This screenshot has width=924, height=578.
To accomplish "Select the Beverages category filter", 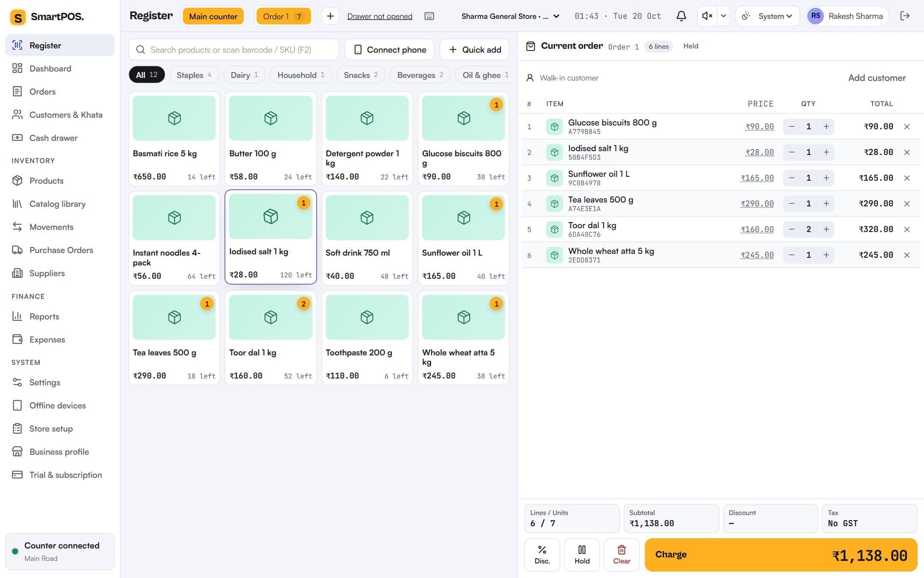I will point(420,75).
